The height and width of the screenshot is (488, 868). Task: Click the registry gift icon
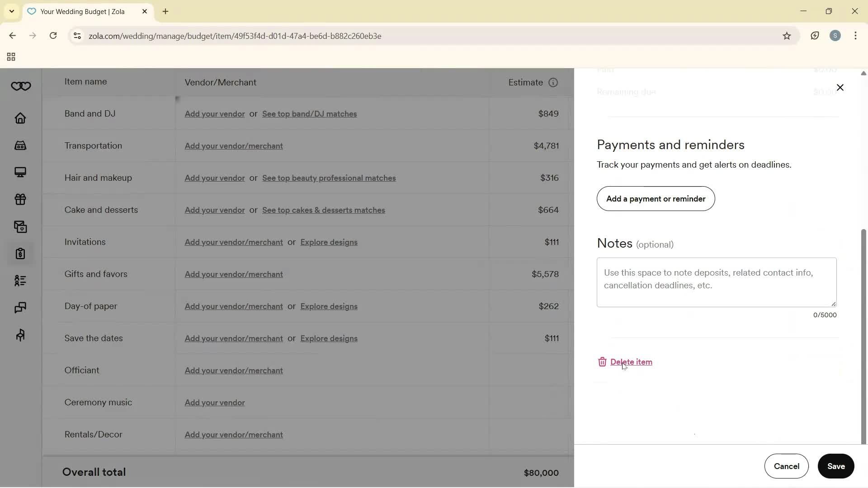point(20,199)
